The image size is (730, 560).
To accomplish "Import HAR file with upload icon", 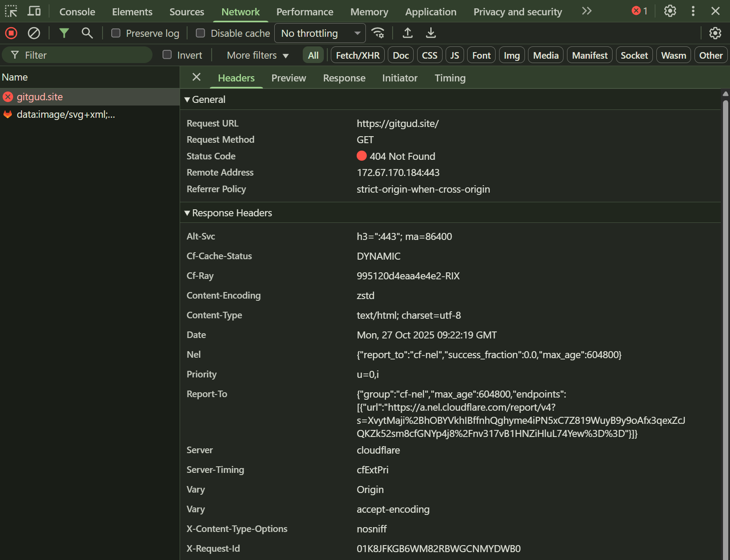I will [408, 33].
